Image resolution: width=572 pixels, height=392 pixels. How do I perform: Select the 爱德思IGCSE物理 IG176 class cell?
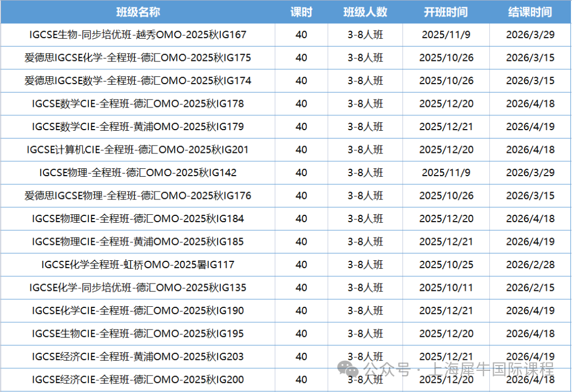click(138, 196)
